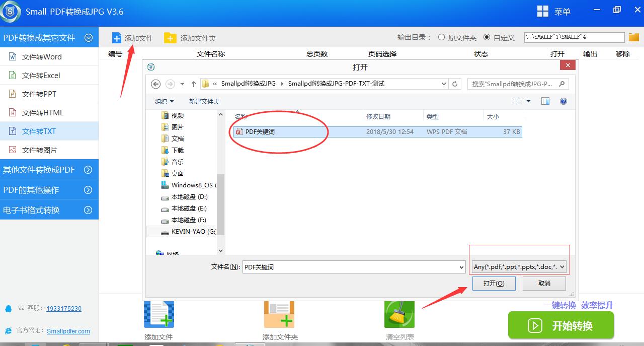Open 视频 folder in navigation tree
The width and height of the screenshot is (644, 346).
tap(173, 115)
